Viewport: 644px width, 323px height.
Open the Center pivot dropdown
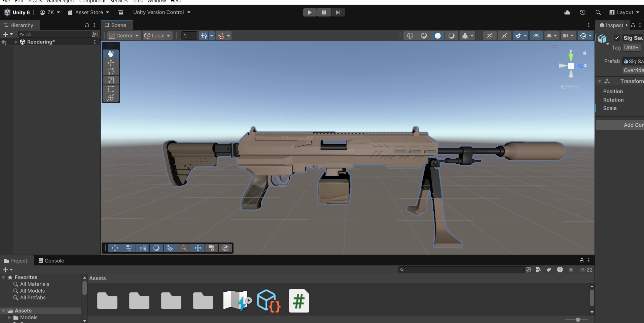point(124,36)
